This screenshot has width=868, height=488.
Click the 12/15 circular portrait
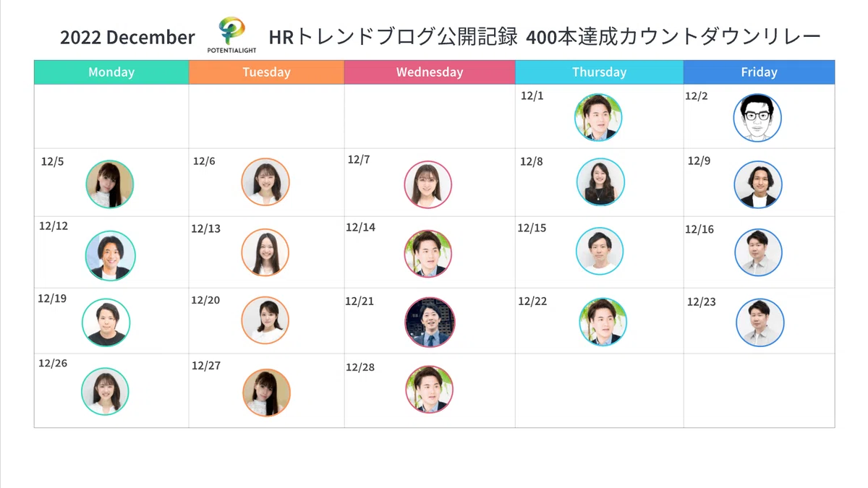pos(600,252)
